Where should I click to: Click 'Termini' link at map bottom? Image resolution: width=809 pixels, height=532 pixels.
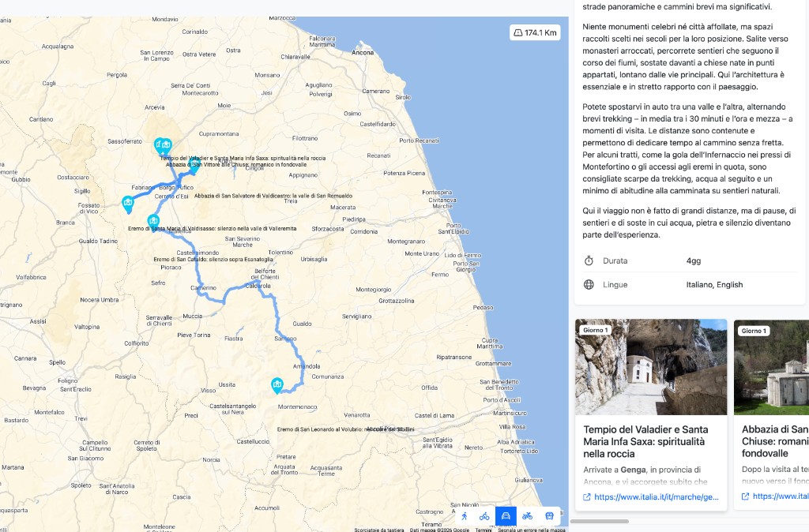point(484,530)
